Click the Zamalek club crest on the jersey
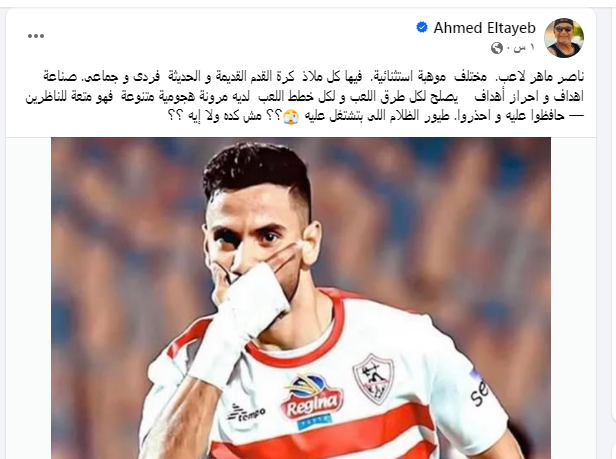Image resolution: width=616 pixels, height=459 pixels. [373, 378]
